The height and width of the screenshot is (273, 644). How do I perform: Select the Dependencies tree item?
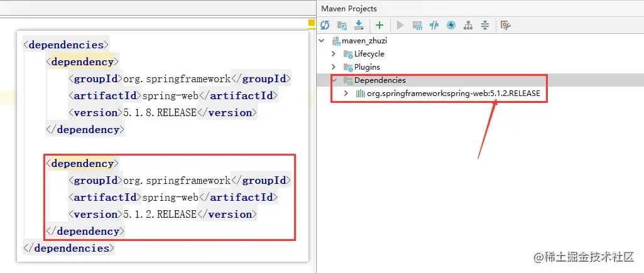coord(380,80)
